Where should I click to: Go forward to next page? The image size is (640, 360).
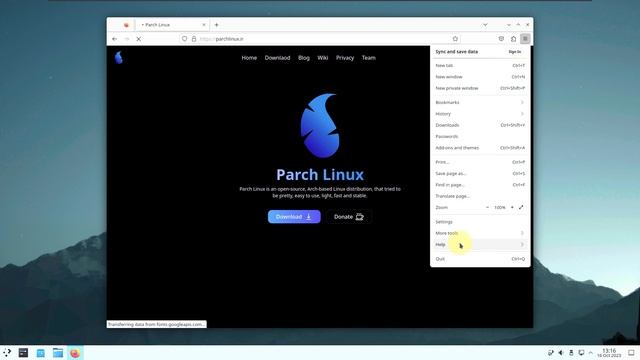point(127,39)
